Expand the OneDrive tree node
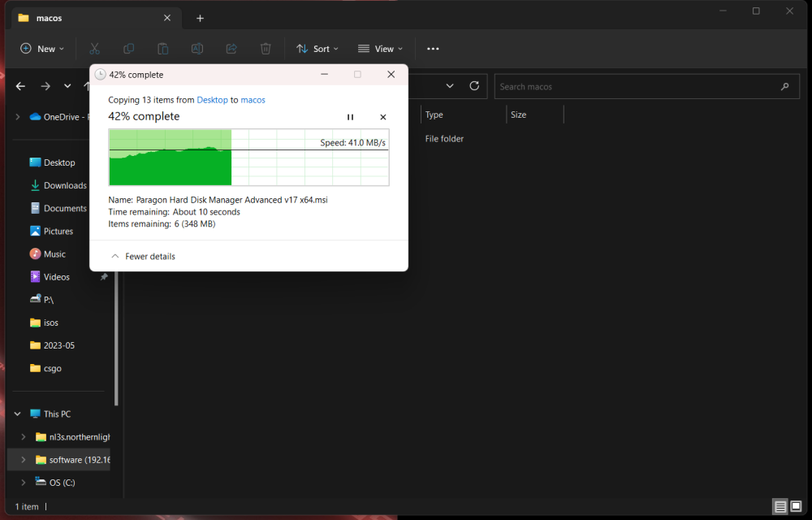This screenshot has width=812, height=520. [x=18, y=117]
